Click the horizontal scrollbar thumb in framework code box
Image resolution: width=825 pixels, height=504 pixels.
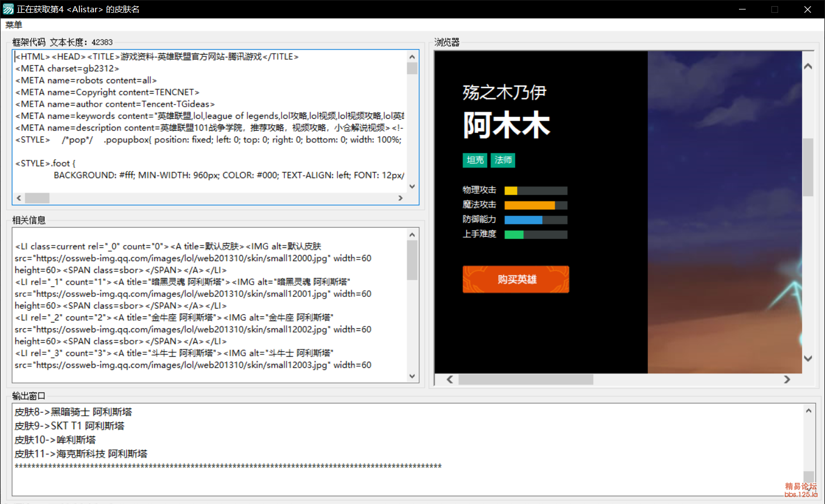click(37, 198)
